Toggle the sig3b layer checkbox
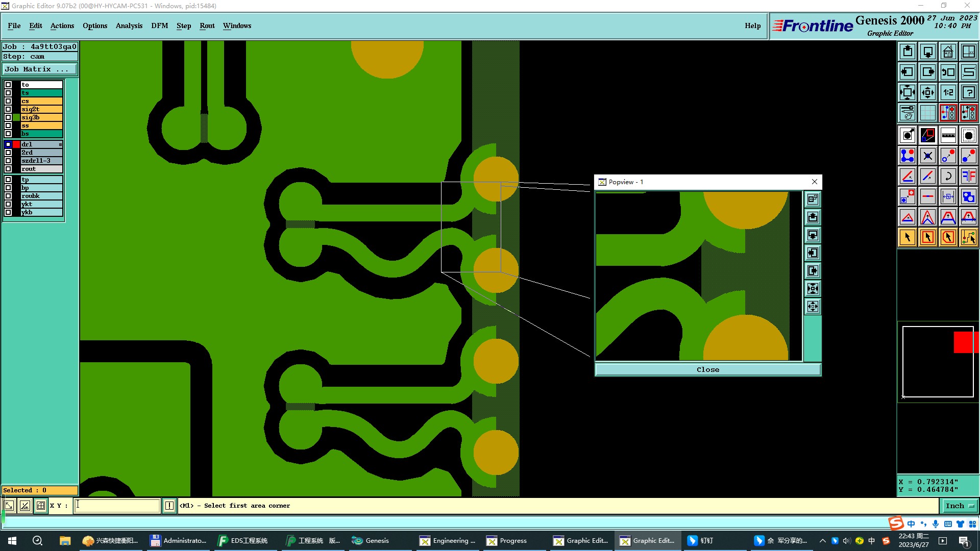 click(8, 117)
